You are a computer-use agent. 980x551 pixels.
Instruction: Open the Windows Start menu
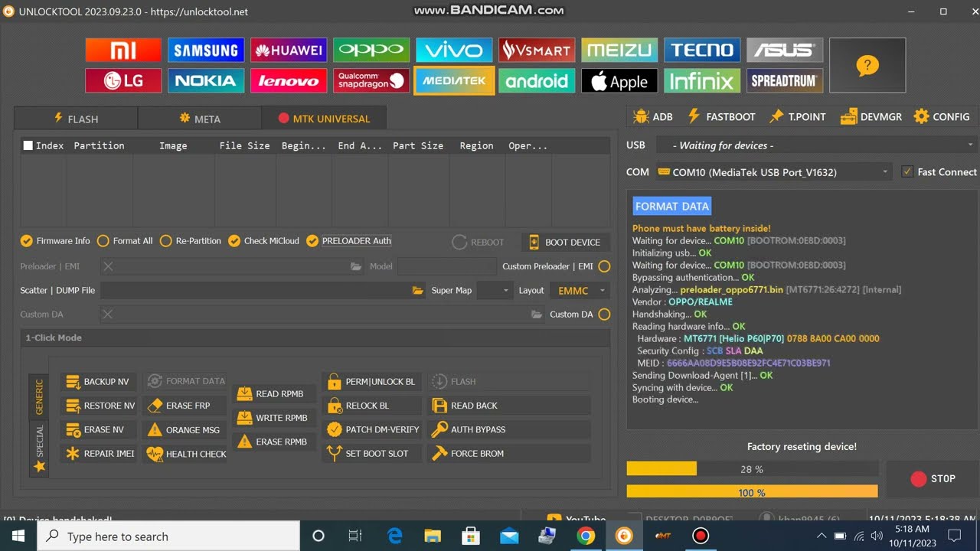(18, 536)
